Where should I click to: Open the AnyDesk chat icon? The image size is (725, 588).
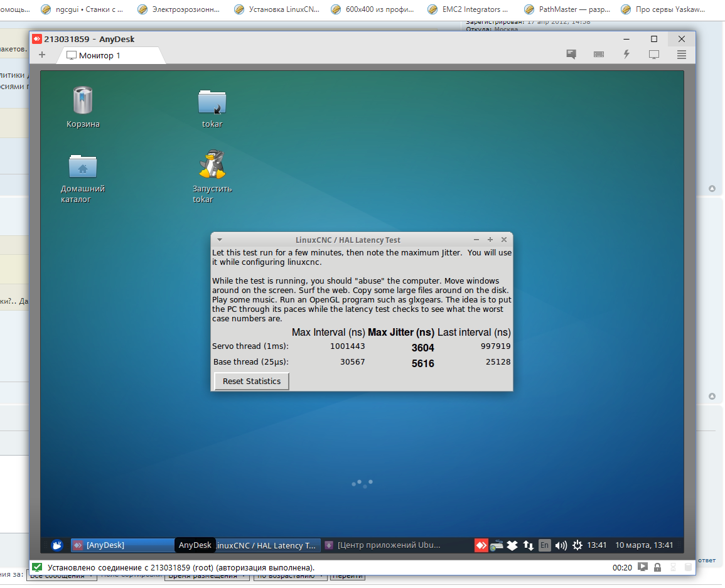(x=571, y=55)
